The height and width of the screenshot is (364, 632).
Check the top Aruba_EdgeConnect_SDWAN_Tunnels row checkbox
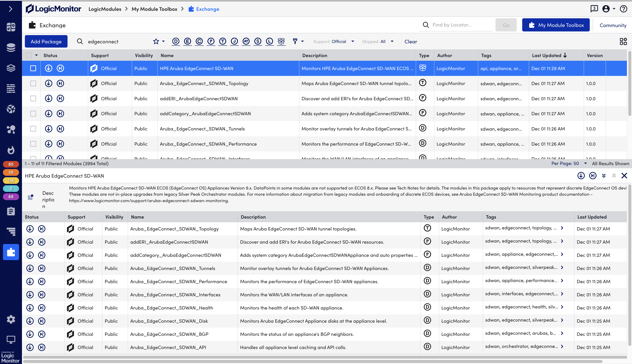click(x=33, y=129)
